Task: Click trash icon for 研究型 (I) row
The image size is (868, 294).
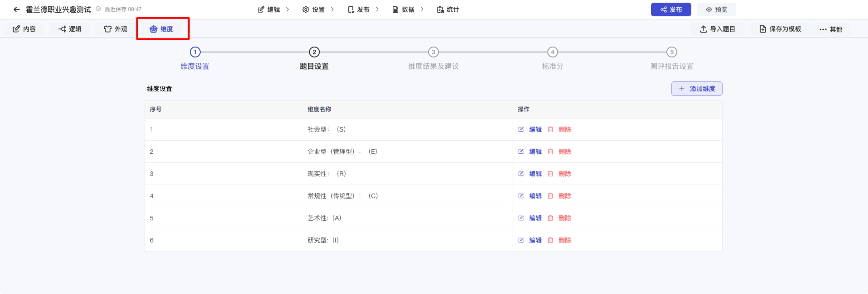Action: tap(550, 240)
